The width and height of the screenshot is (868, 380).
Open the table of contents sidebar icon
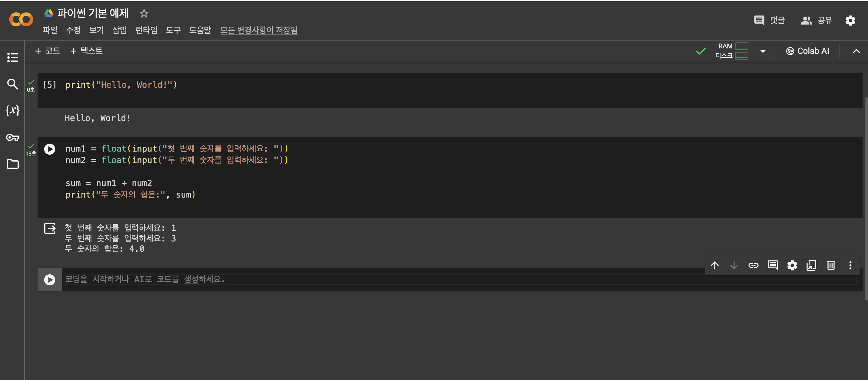click(x=12, y=57)
